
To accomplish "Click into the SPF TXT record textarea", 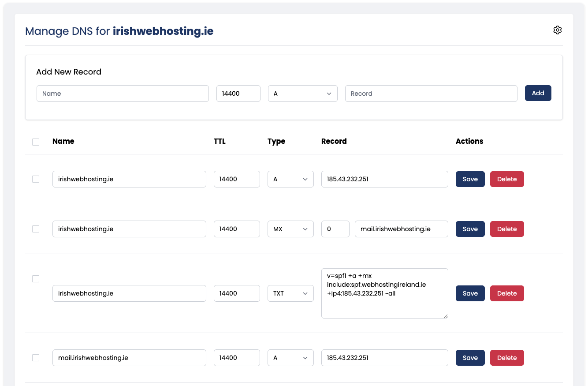I will pos(384,293).
